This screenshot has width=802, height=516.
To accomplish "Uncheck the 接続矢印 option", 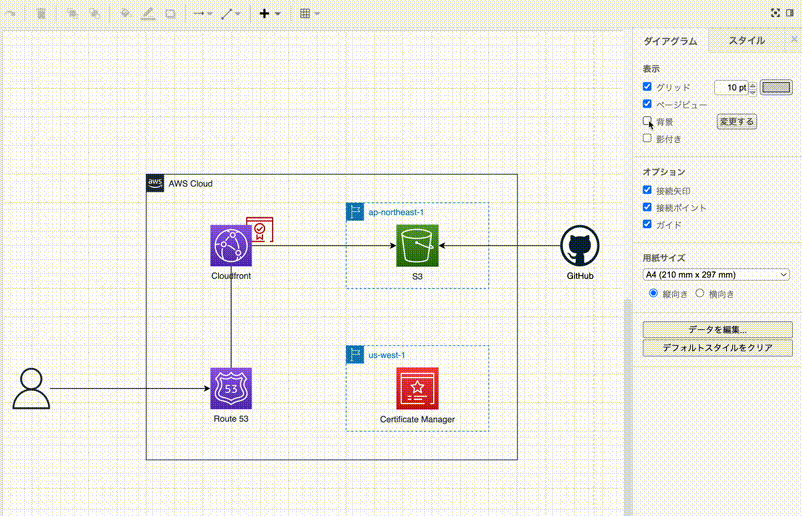I will tap(648, 190).
